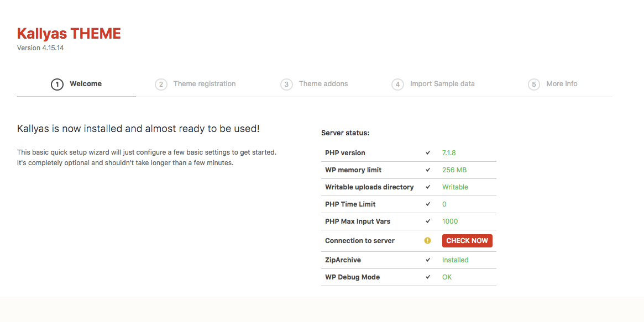Click the PHP version checkmark icon
644x322 pixels.
pos(428,152)
